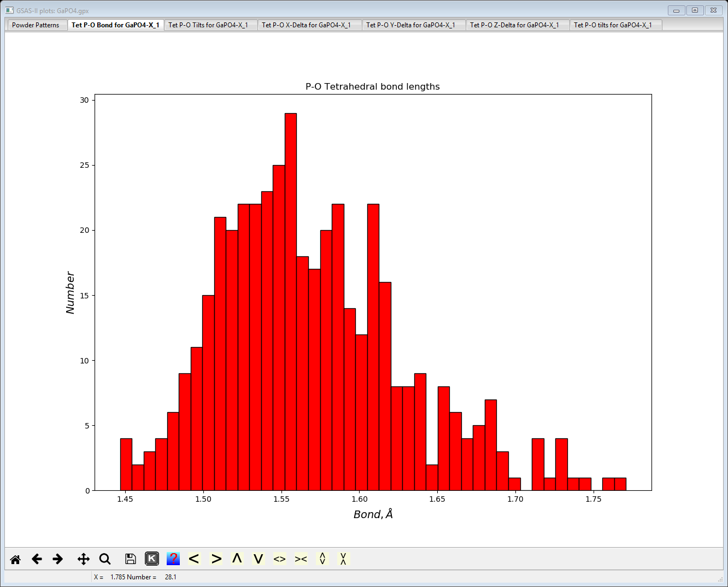Image resolution: width=728 pixels, height=587 pixels.
Task: Compress Y axis with vertical inward arrows icon
Action: point(343,559)
